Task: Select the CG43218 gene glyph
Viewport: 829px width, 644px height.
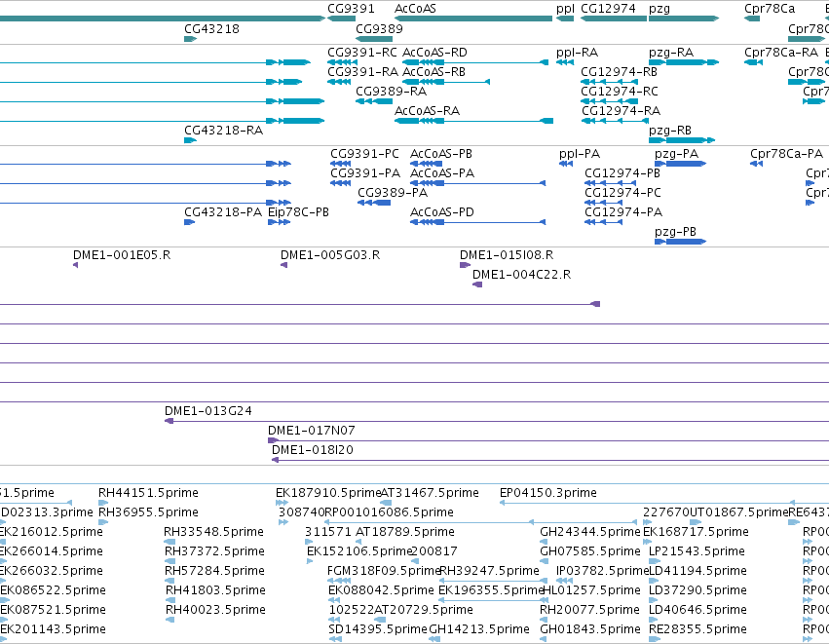Action: pyautogui.click(x=190, y=39)
